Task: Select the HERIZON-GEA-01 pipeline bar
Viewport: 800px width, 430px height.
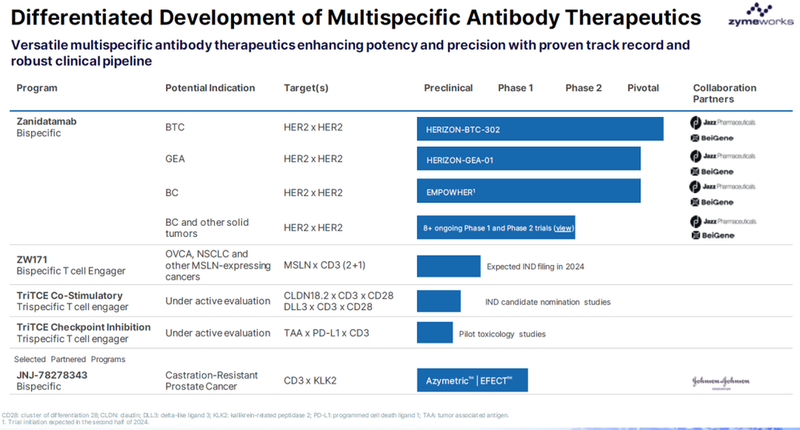Action: (528, 159)
